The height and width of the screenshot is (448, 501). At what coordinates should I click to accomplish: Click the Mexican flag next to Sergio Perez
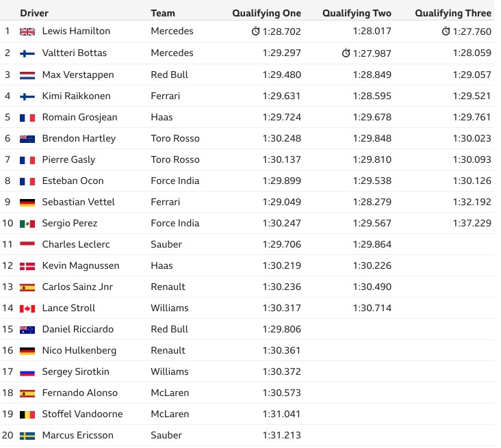[27, 224]
